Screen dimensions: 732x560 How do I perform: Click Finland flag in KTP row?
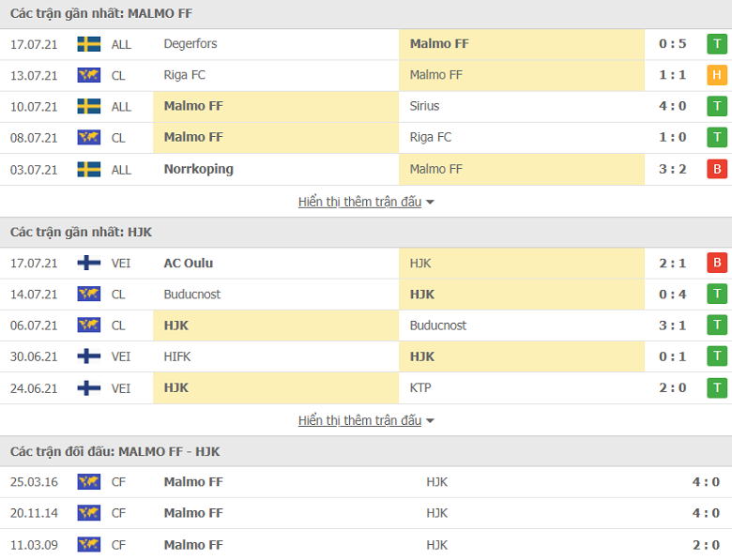coord(89,388)
